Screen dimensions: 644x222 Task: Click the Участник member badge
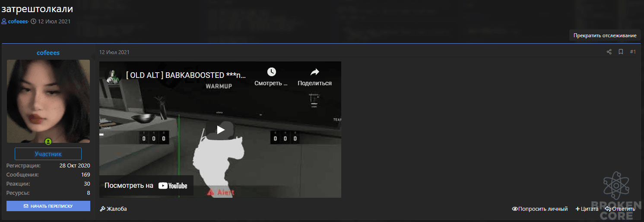coord(48,154)
